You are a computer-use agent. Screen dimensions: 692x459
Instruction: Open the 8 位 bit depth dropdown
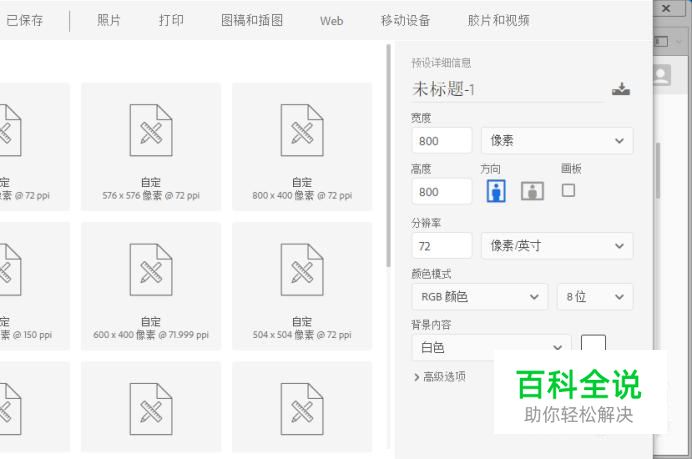(595, 297)
